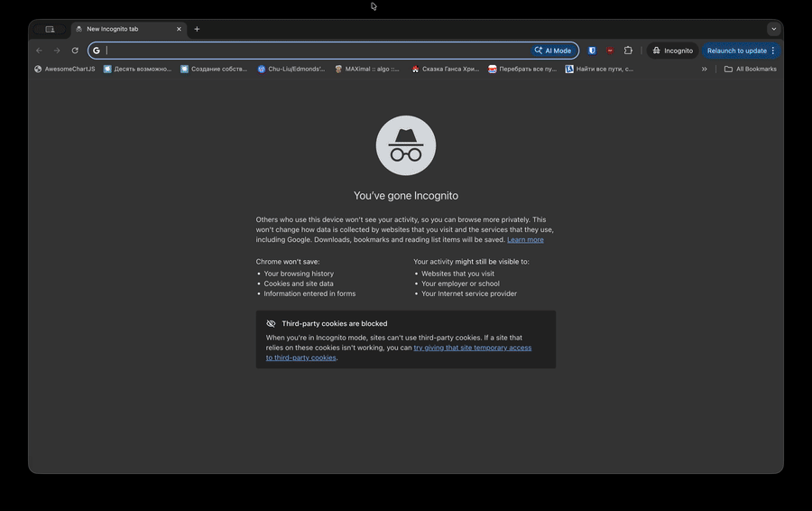Image resolution: width=812 pixels, height=511 pixels.
Task: Reload the page with the refresh icon
Action: [75, 51]
